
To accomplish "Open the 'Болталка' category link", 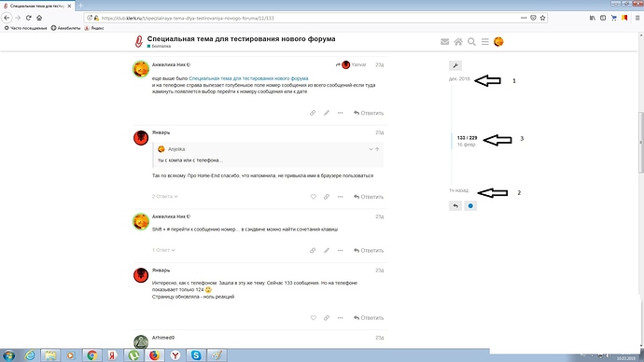I will 159,47.
